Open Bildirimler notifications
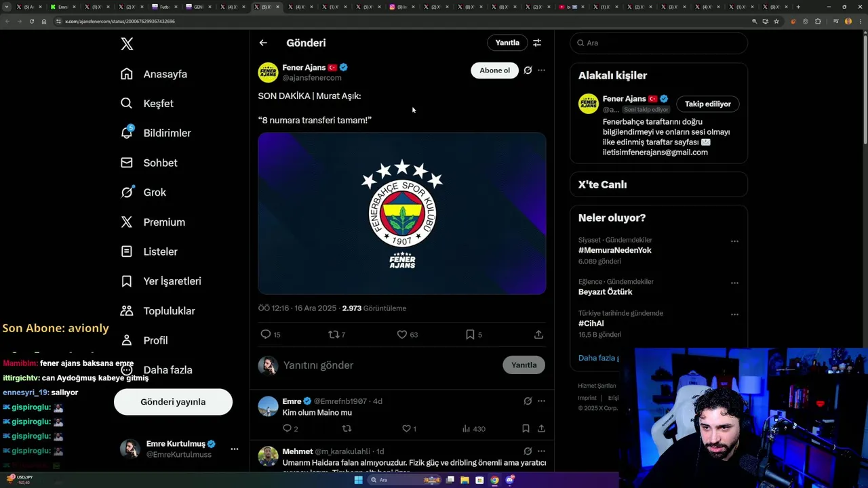The width and height of the screenshot is (868, 488). [155, 133]
